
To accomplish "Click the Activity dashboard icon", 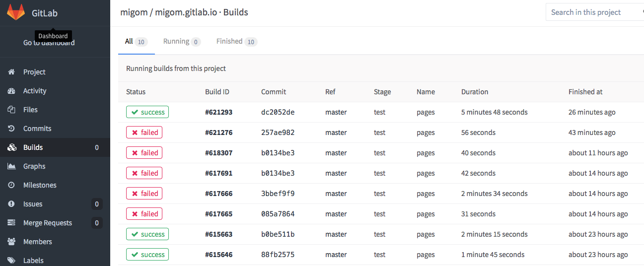I will tap(11, 91).
